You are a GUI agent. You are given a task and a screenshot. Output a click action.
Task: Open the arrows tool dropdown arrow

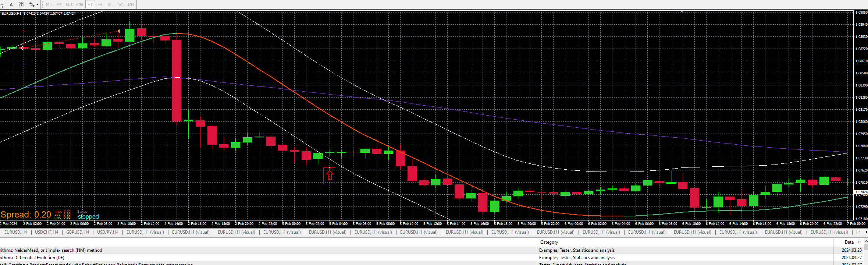[x=38, y=5]
